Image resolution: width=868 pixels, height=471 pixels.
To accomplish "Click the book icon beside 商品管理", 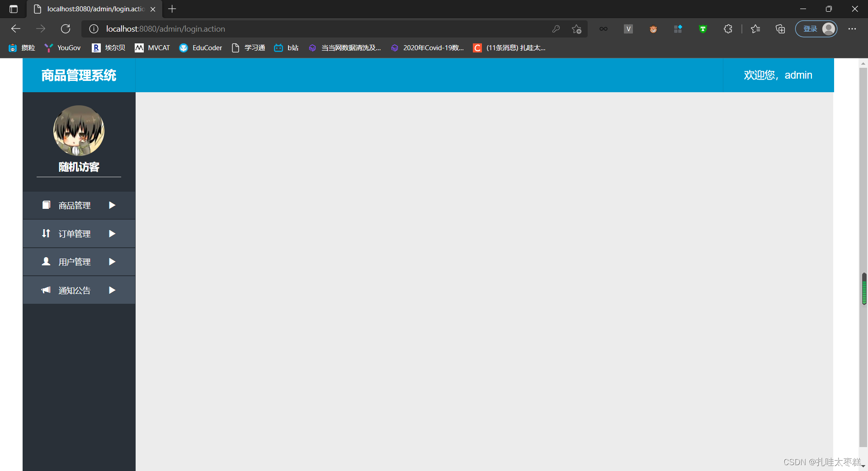I will tap(46, 205).
